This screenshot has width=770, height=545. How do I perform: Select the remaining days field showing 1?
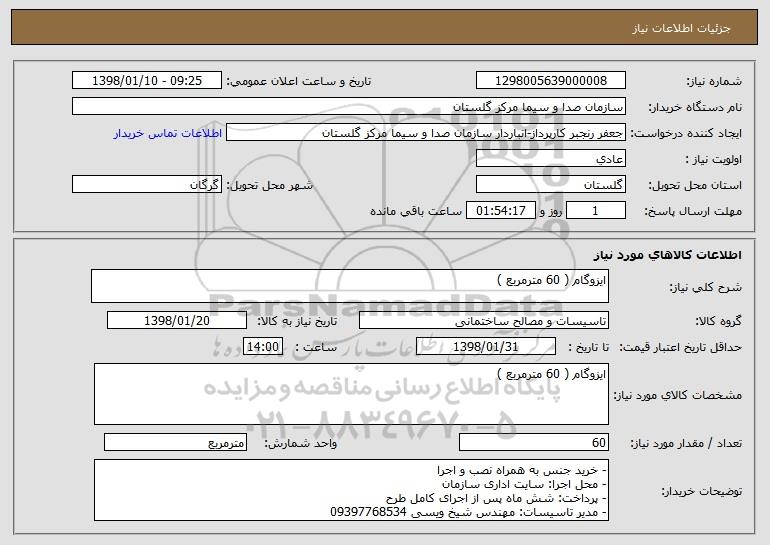[596, 211]
